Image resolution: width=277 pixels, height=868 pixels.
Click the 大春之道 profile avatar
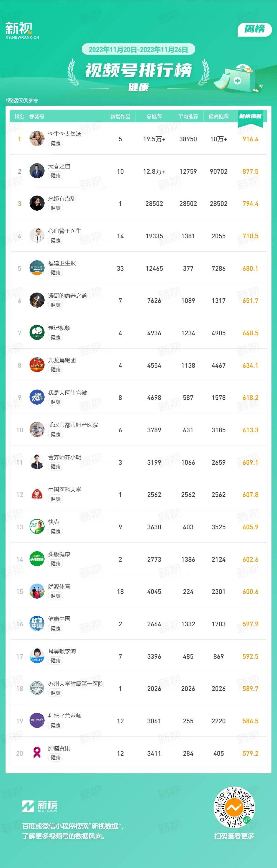(x=37, y=171)
